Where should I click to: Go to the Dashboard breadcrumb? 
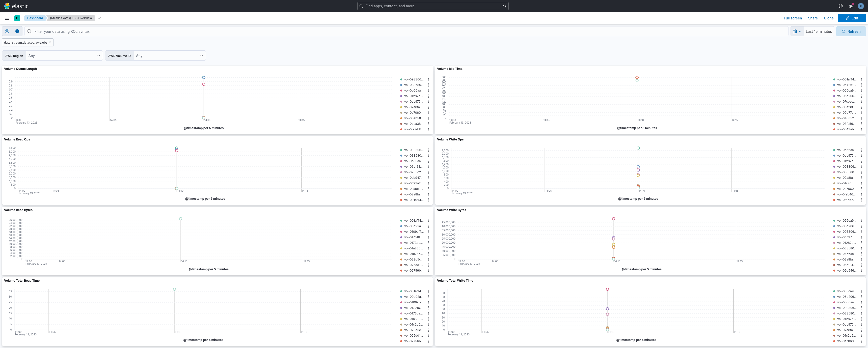point(35,18)
